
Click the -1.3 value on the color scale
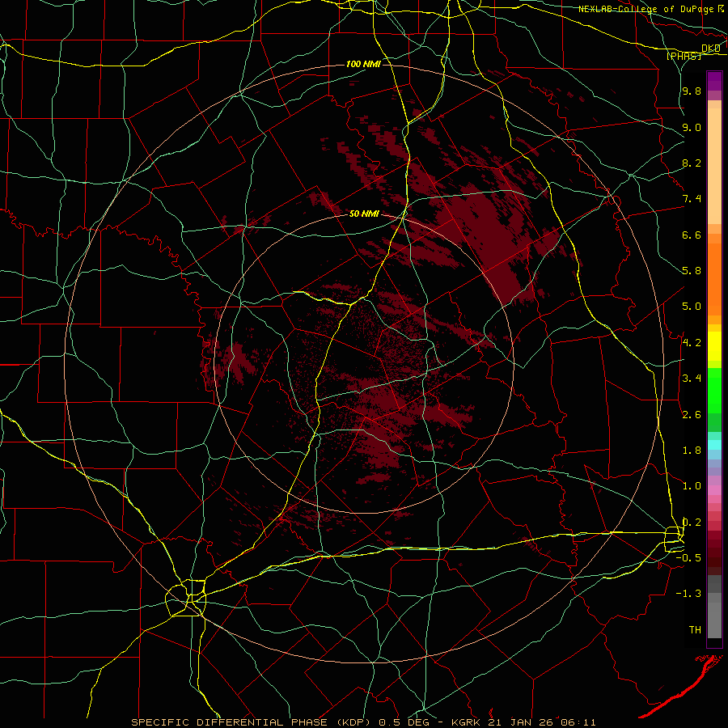coord(688,594)
